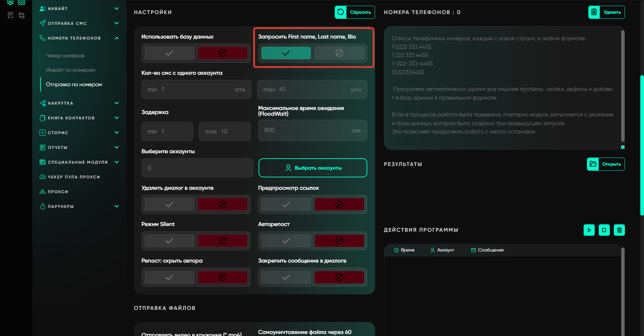This screenshot has width=644, height=336.
Task: Click the max sms count field
Action: [312, 90]
